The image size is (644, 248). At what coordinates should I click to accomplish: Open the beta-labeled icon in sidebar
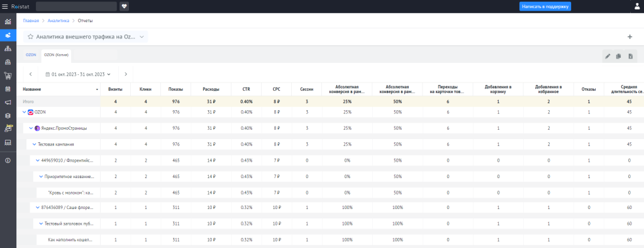[x=8, y=129]
